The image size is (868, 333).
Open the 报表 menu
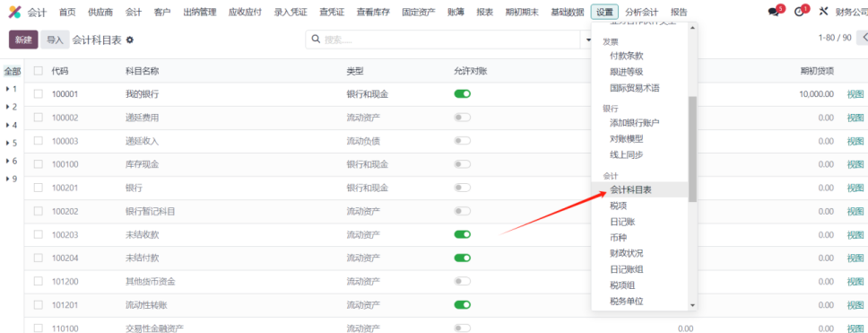(x=485, y=12)
